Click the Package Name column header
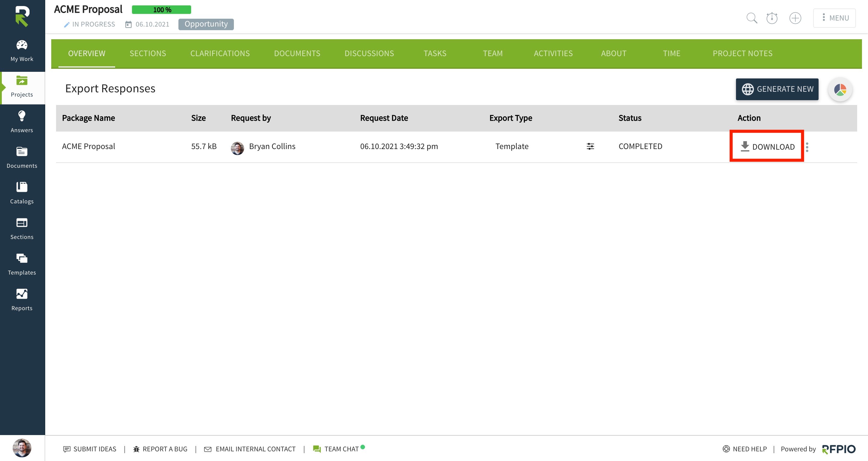Viewport: 868px width, 461px height. point(88,118)
